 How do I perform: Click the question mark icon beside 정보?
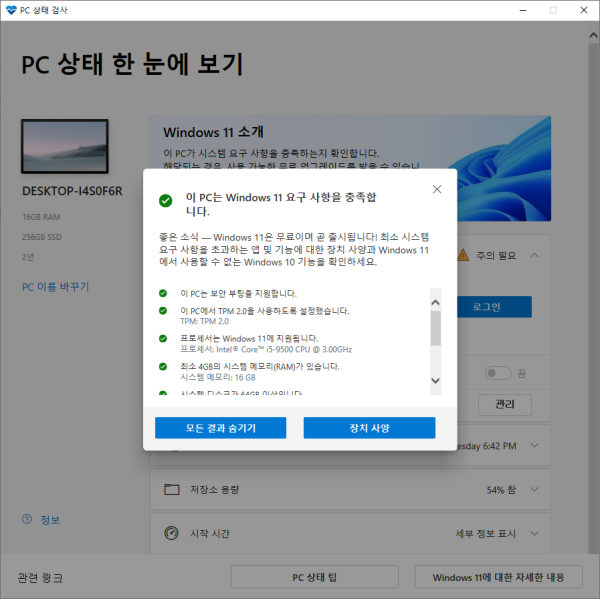27,519
